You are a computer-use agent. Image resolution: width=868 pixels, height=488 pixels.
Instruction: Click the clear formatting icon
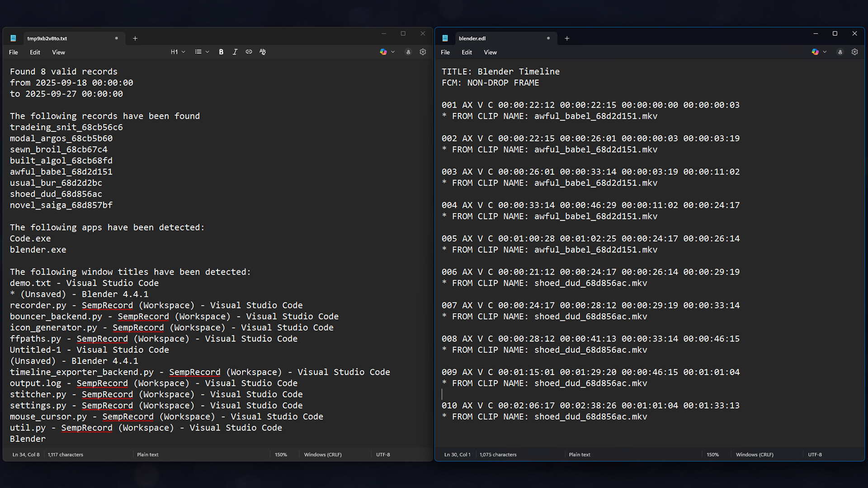coord(263,52)
